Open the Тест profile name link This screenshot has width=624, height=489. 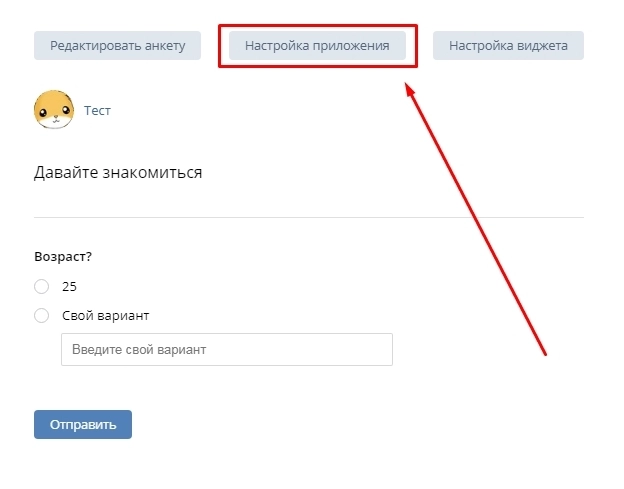(x=97, y=110)
